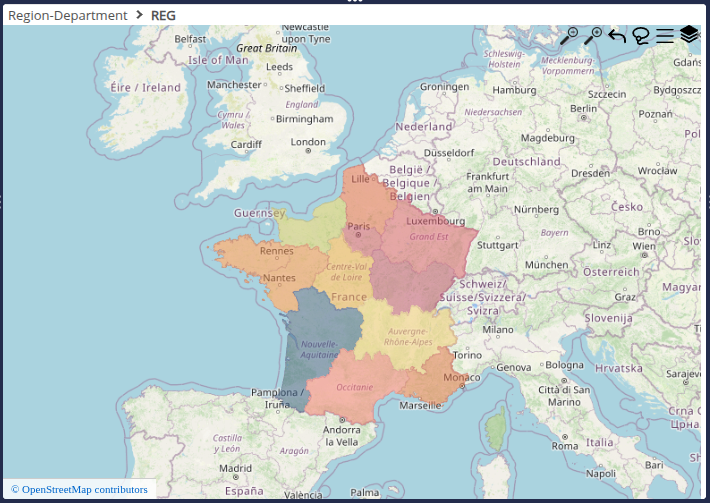Go to Region-Department breadcrumb level

pyautogui.click(x=67, y=15)
